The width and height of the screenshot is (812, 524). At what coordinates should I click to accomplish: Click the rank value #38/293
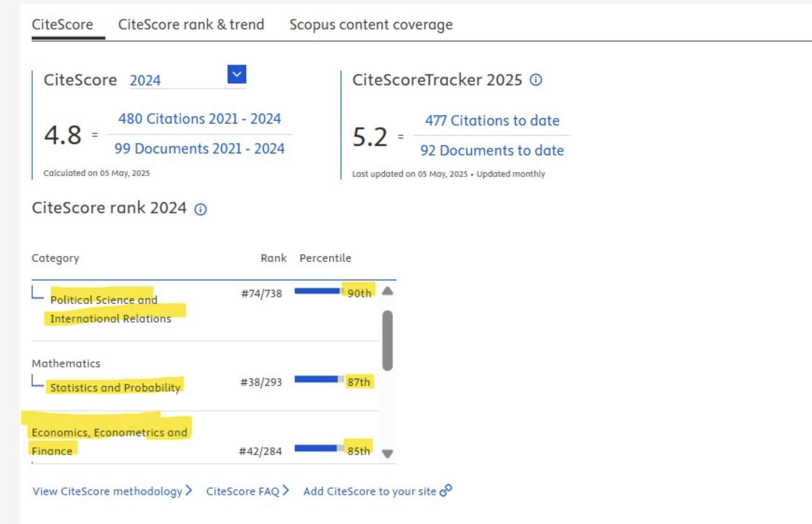tap(261, 382)
